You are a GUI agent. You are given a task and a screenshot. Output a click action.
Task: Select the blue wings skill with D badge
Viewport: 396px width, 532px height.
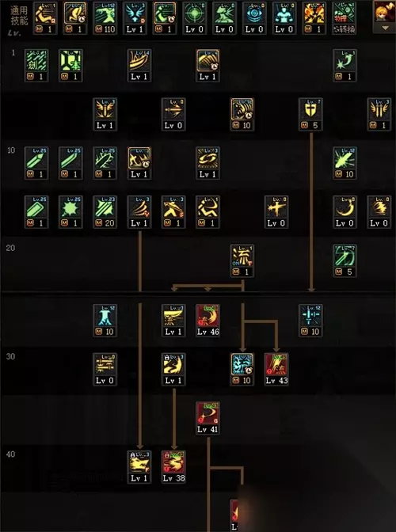coord(135,18)
